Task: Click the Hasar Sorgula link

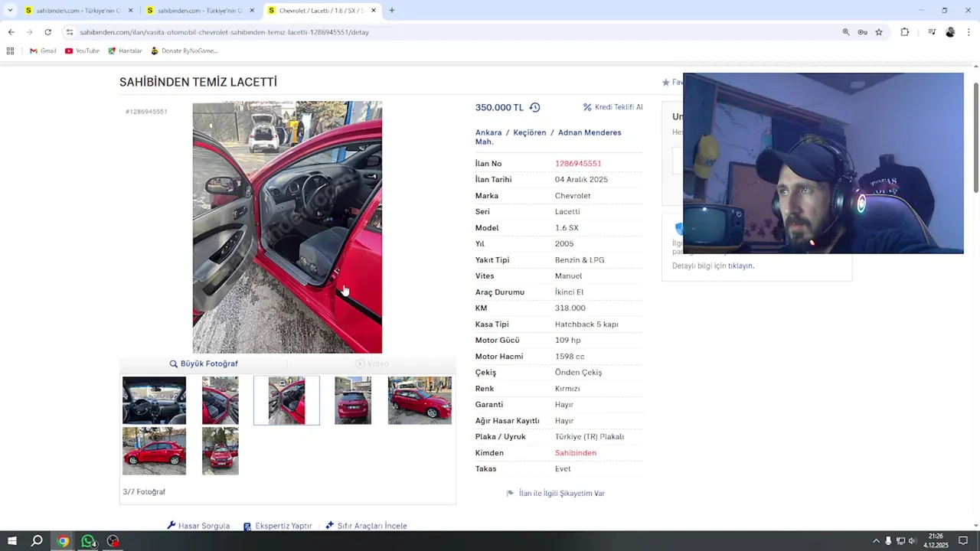Action: pos(198,526)
